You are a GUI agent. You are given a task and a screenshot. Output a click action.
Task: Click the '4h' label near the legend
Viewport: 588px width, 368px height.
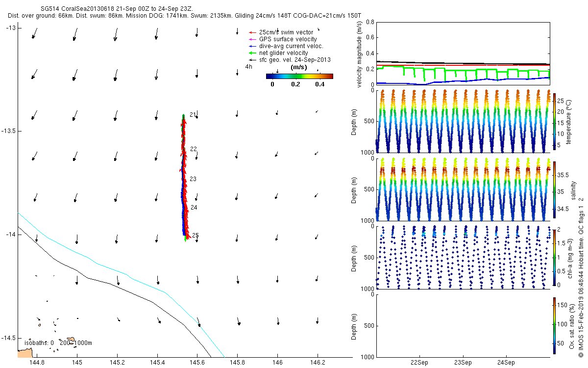(249, 67)
